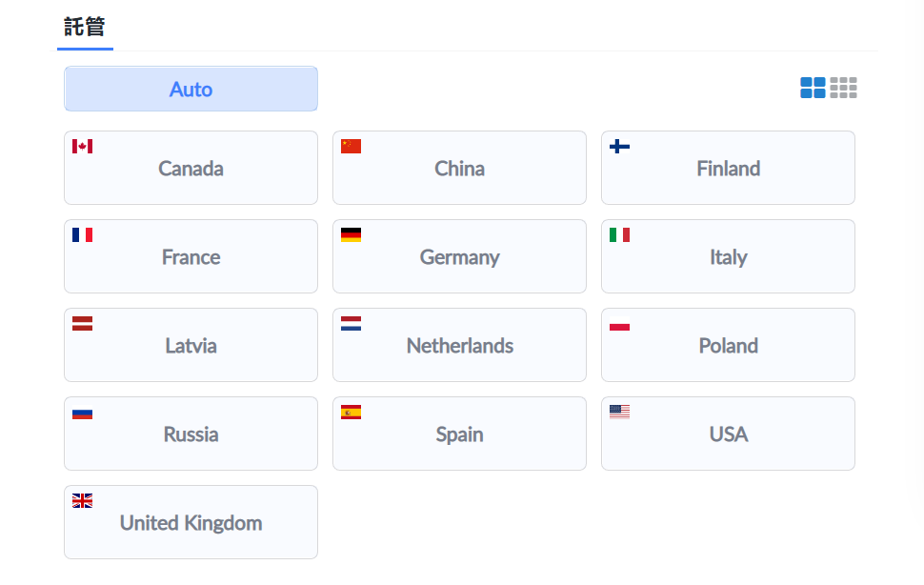This screenshot has width=924, height=585.
Task: Select the Auto hosting option
Action: pyautogui.click(x=191, y=90)
